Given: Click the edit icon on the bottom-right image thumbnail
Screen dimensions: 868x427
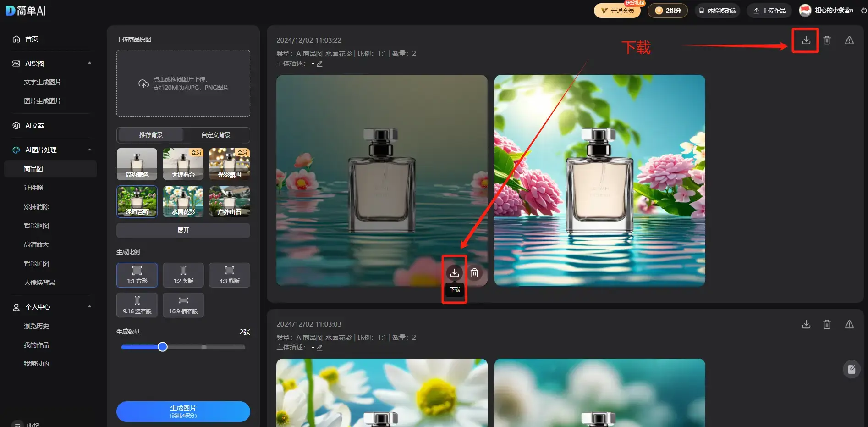Looking at the screenshot, I should 852,369.
